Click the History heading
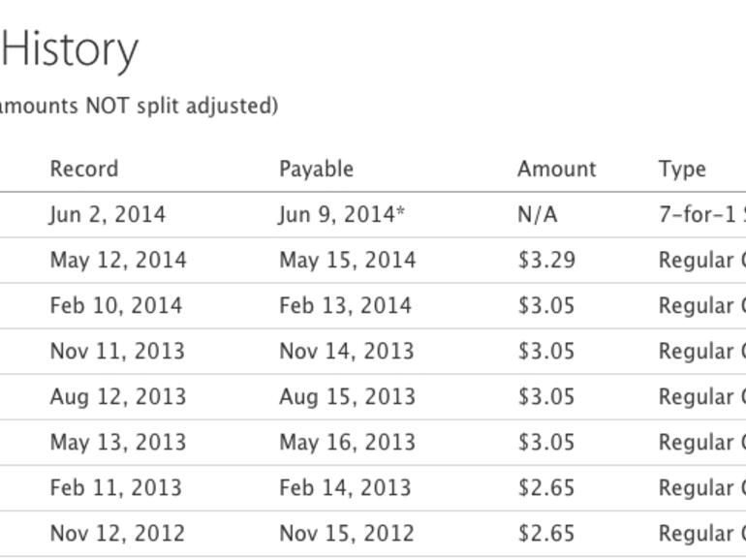Image resolution: width=746 pixels, height=560 pixels. (x=70, y=48)
